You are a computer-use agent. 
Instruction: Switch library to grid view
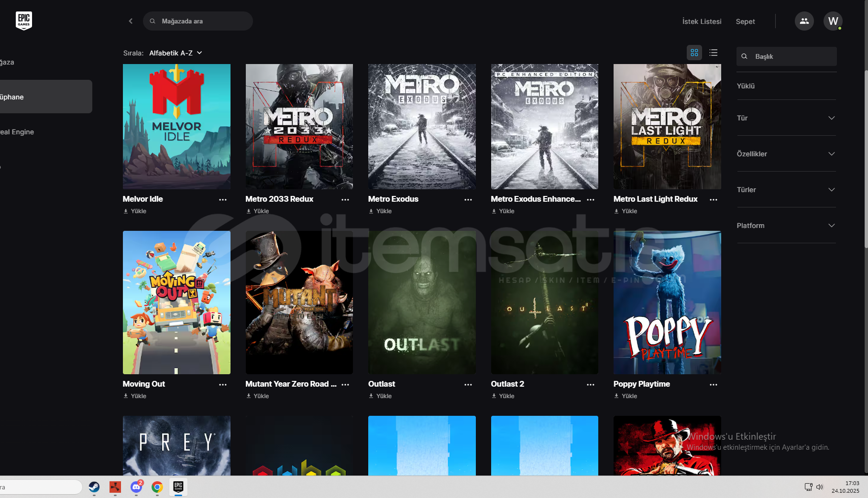tap(694, 53)
